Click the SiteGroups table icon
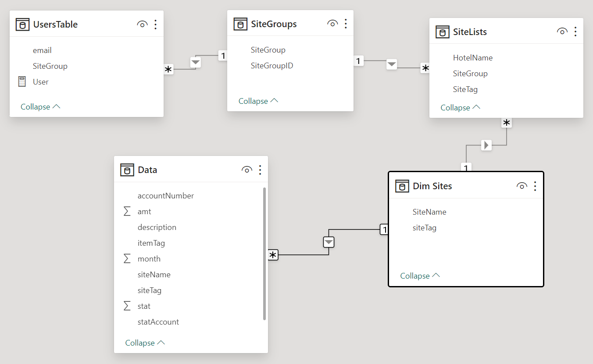 (x=240, y=24)
